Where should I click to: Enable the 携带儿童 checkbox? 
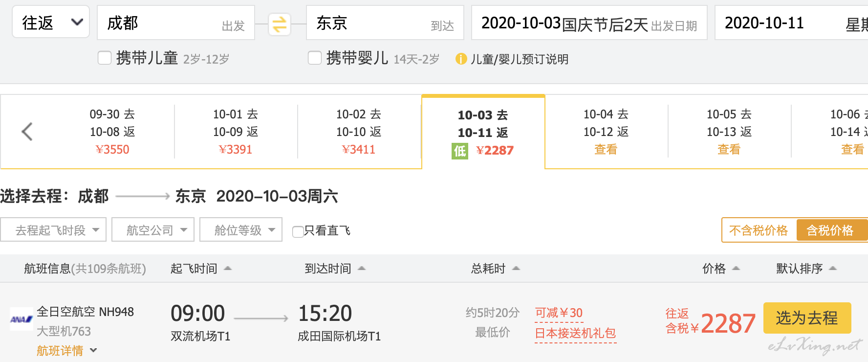[x=105, y=58]
